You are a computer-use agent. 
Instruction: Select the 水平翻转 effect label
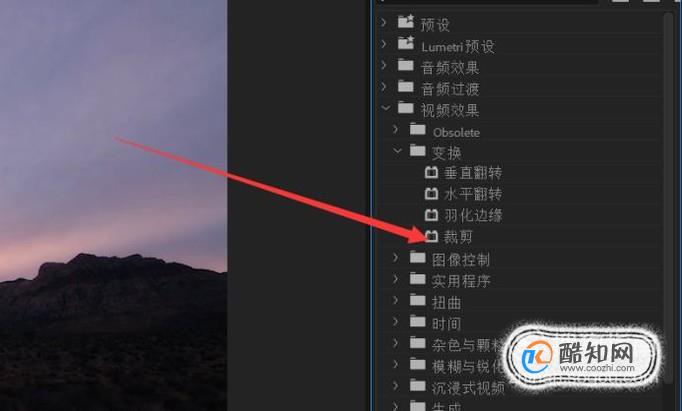pos(473,194)
